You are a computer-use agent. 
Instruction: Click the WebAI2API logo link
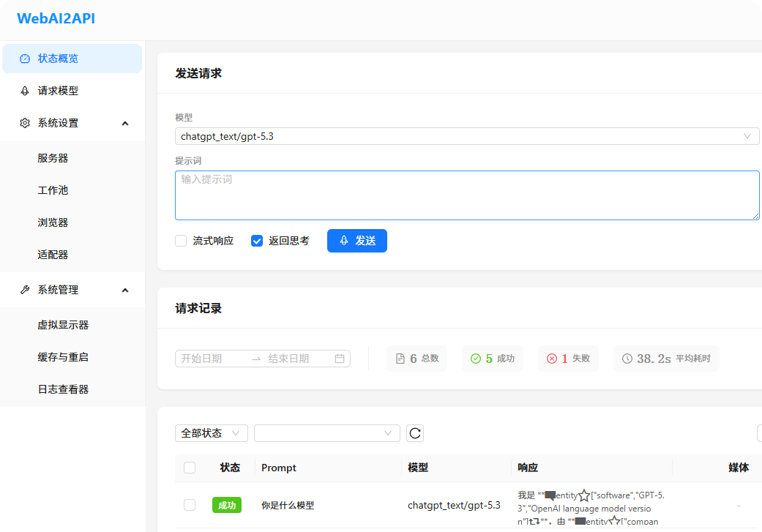(x=56, y=18)
